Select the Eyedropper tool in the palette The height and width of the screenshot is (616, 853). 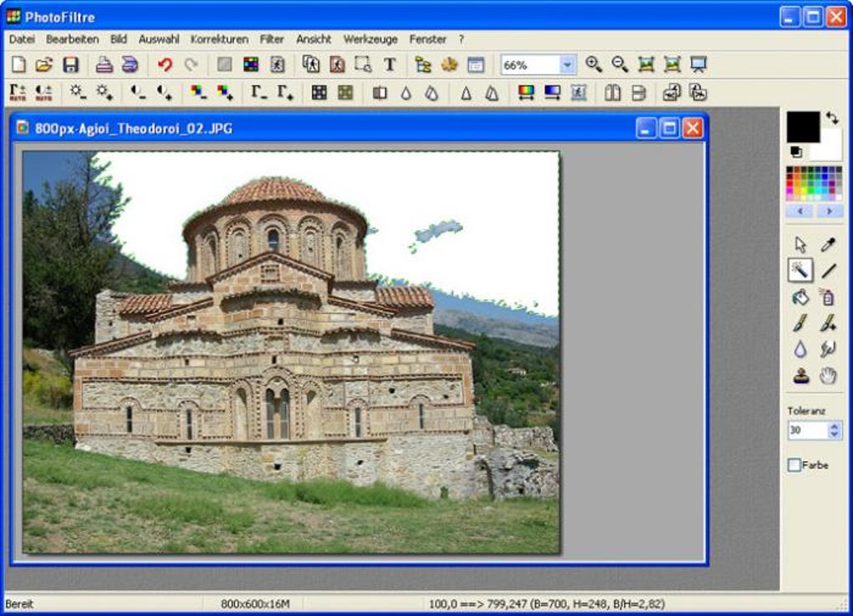[828, 245]
